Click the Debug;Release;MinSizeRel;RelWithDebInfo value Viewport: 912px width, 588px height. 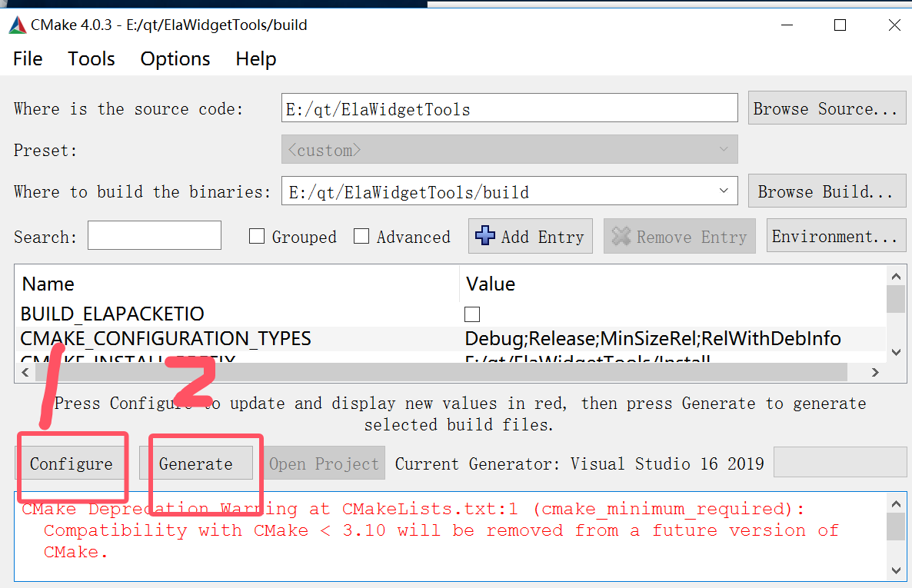tap(653, 338)
